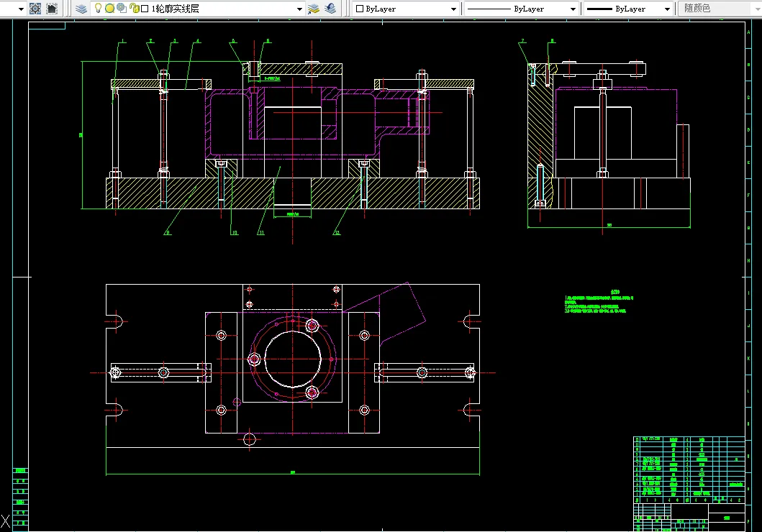Toggle the layer on/off lightbulb icon

pyautogui.click(x=98, y=8)
